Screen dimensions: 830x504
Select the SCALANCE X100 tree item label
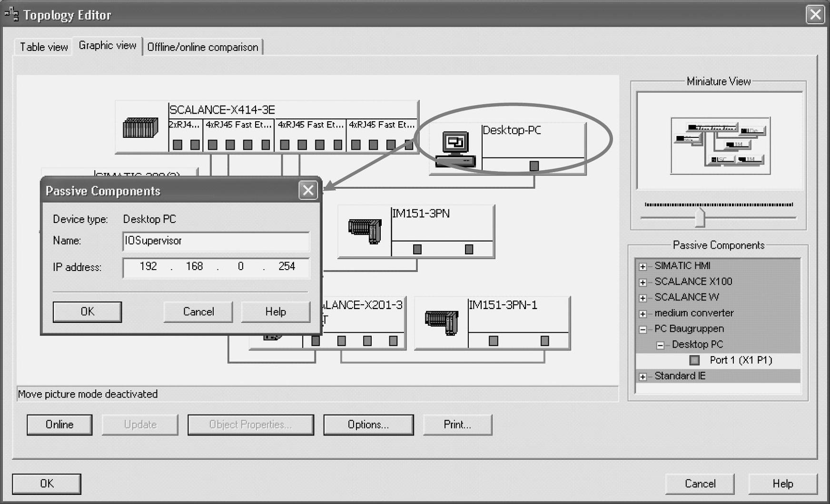[693, 281]
